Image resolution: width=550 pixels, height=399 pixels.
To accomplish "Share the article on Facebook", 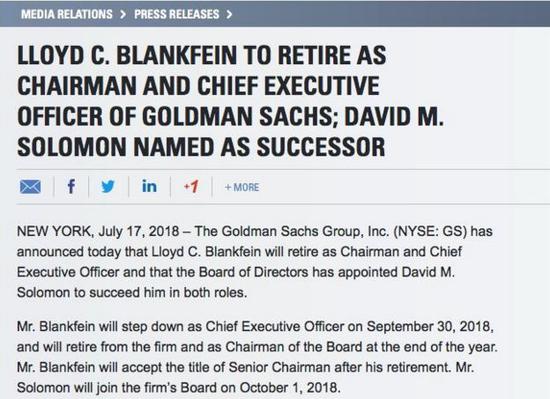I will click(71, 186).
